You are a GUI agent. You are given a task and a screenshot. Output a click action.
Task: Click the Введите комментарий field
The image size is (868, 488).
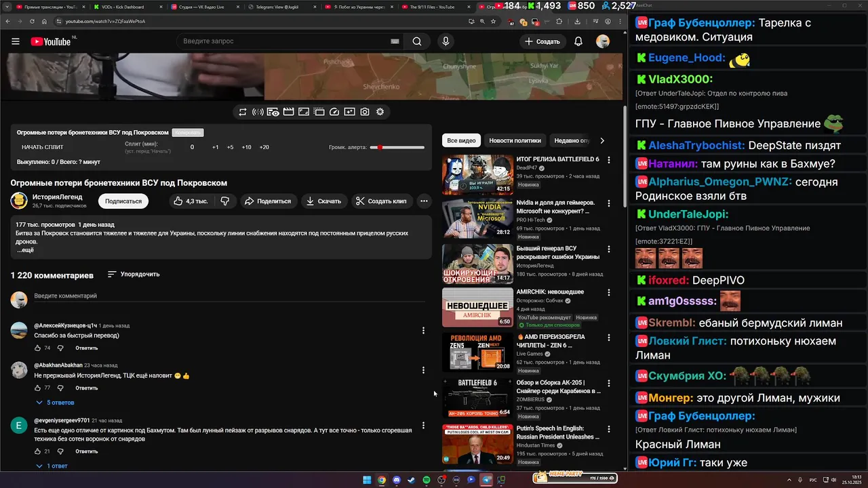point(231,296)
